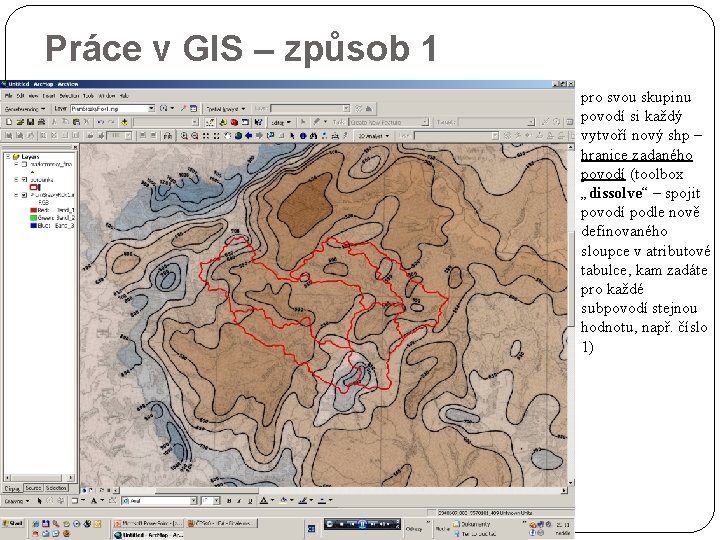This screenshot has height=540, width=720.
Task: Click the New Map File icon
Action: (9, 122)
